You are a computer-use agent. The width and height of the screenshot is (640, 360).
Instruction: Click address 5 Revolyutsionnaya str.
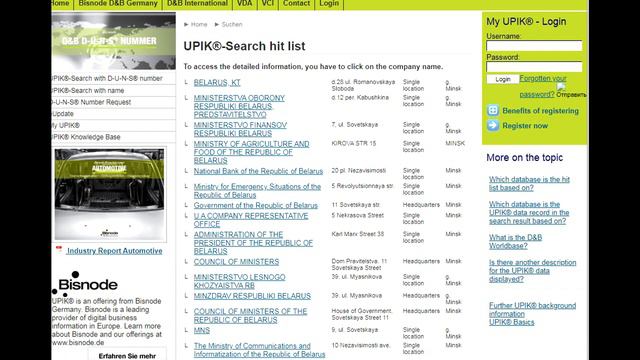pos(362,186)
